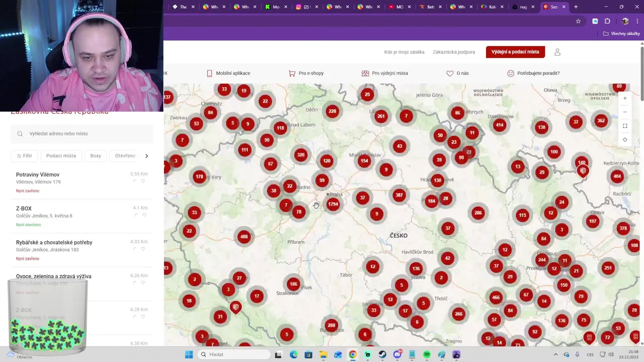Favorite Z-BOX Golčův Jeníkov with heart icon

[144, 215]
